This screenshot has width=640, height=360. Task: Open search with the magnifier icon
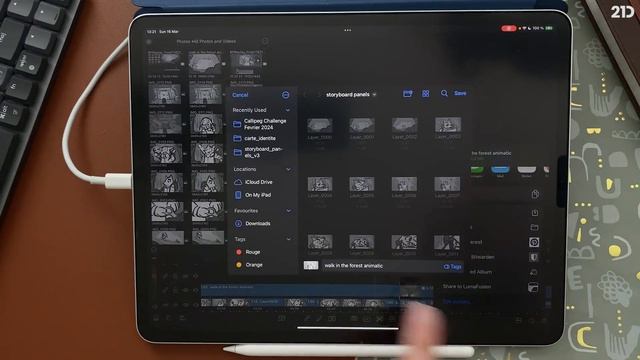point(444,94)
